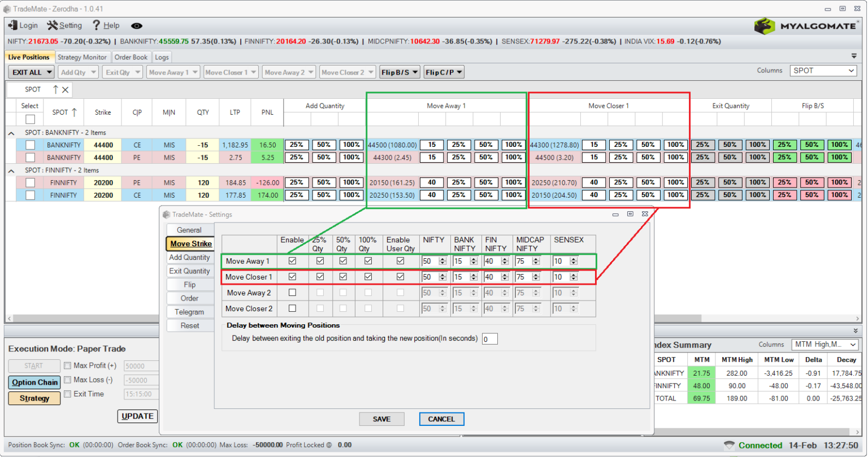Click the Option Chain button
868x457 pixels.
34,382
